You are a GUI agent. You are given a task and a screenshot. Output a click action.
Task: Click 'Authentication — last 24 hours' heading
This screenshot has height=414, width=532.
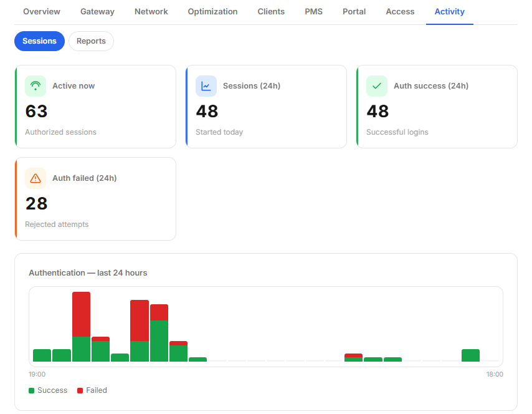coord(88,272)
